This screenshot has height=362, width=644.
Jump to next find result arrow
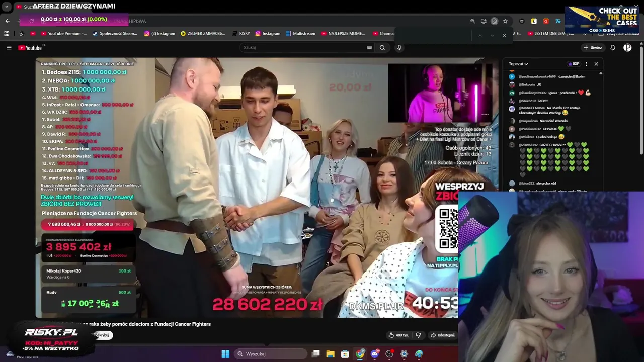tap(492, 35)
